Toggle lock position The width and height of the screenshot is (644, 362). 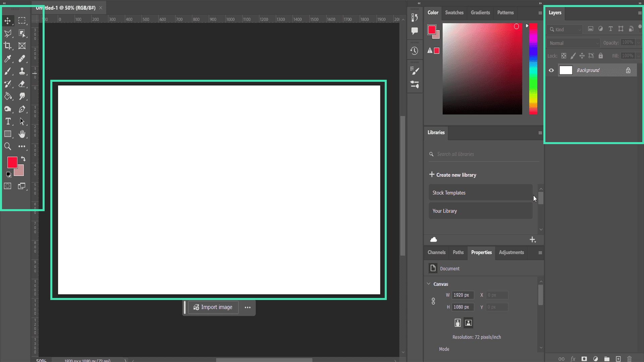click(582, 56)
